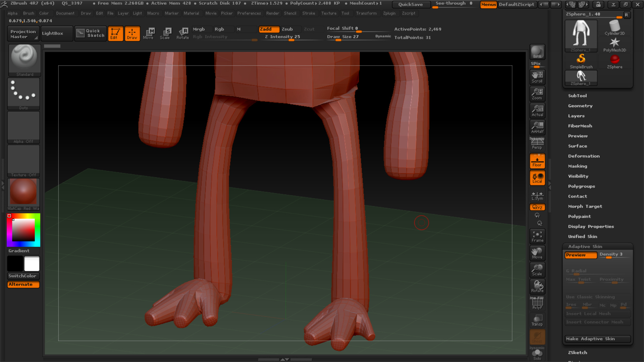Open the Preferences menu

249,13
